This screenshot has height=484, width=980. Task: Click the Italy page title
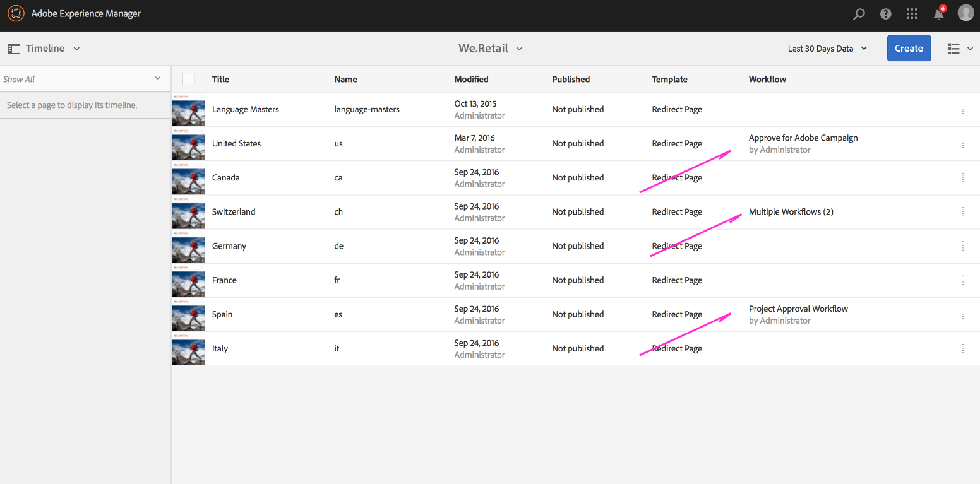click(220, 348)
